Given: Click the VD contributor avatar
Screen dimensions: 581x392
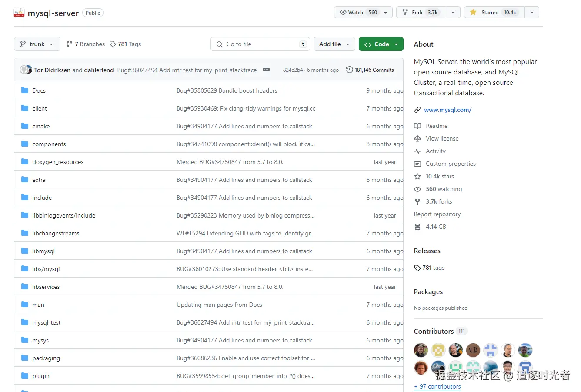Looking at the screenshot, I should click(x=473, y=350).
